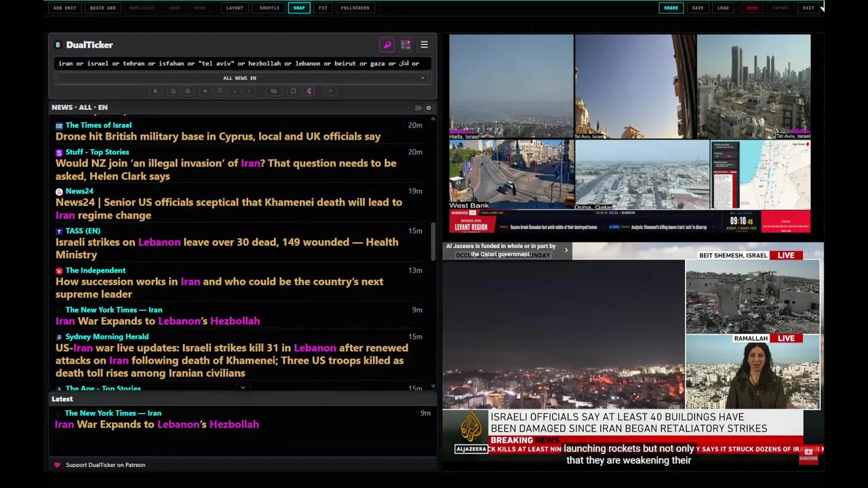Open the ALL NEWS EN dropdown
Viewport: 868px width, 488px height.
coord(241,78)
